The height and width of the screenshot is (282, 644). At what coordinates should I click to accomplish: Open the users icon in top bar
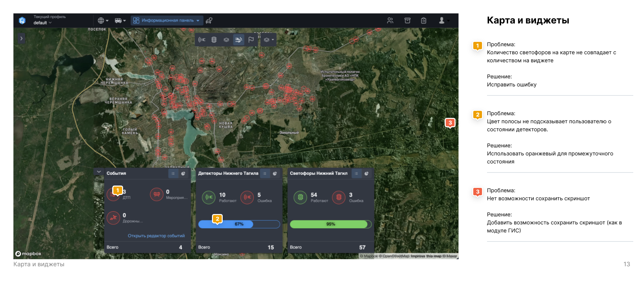point(390,20)
